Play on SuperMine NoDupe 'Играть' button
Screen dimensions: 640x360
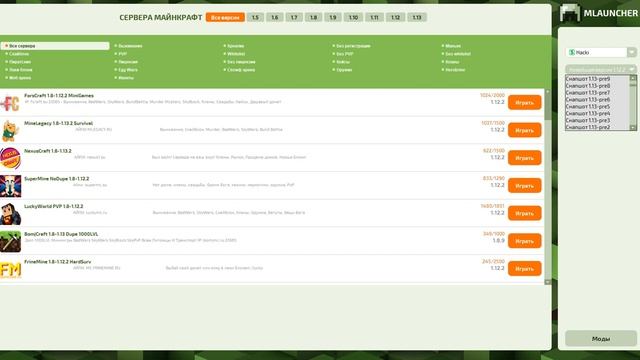tap(524, 186)
